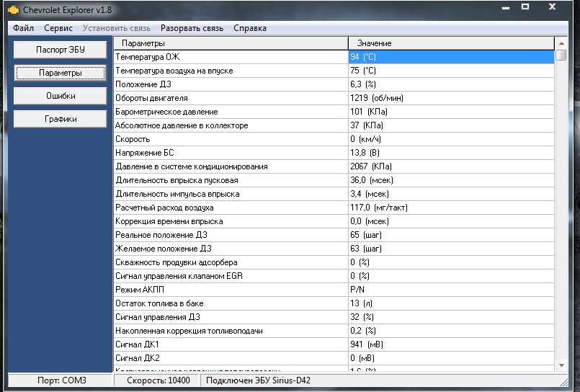Select the Напряжение БС row

coord(334,153)
